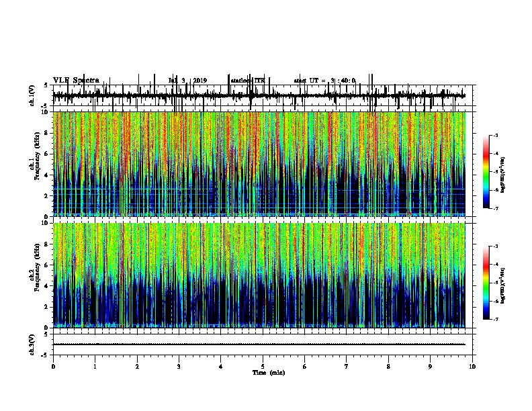This screenshot has height=411, width=532.
Task: Select the flat ch.3 voltage trace panel
Action: point(263,345)
